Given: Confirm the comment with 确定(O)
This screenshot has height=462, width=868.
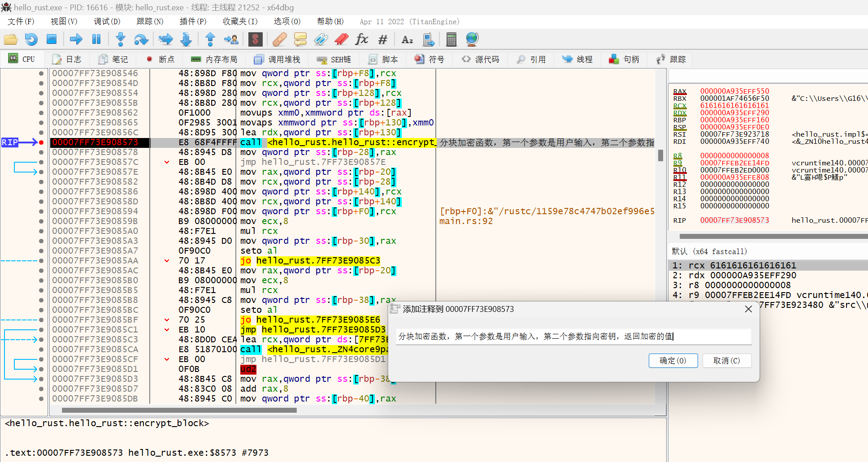Looking at the screenshot, I should 673,361.
